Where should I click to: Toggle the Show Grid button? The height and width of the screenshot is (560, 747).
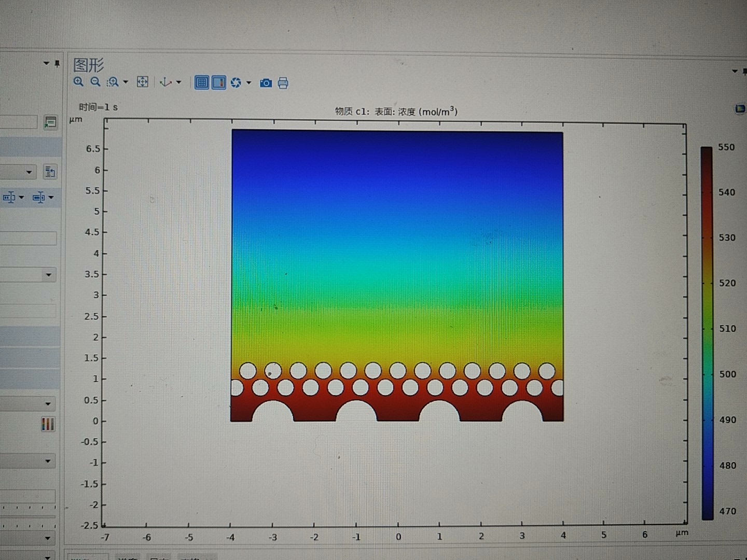click(202, 82)
